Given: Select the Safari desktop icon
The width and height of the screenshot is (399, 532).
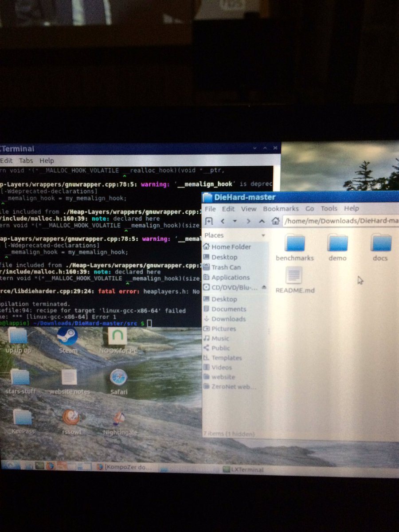Looking at the screenshot, I should click(119, 382).
